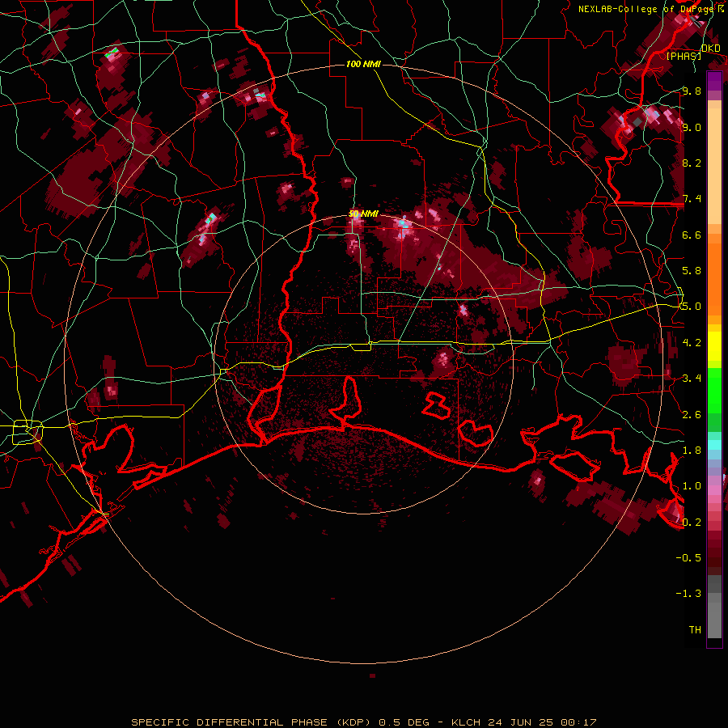Pick the purple top color bar segment
728x728 pixels.
(x=714, y=81)
